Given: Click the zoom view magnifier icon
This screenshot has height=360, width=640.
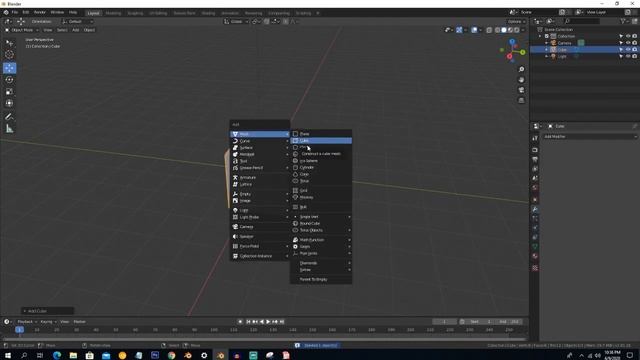Looking at the screenshot, I should tap(521, 69).
